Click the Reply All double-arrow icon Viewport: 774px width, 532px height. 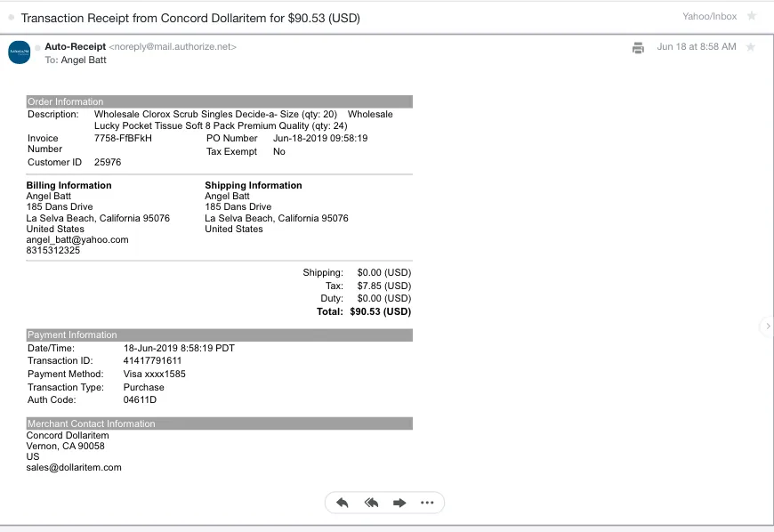click(x=371, y=503)
